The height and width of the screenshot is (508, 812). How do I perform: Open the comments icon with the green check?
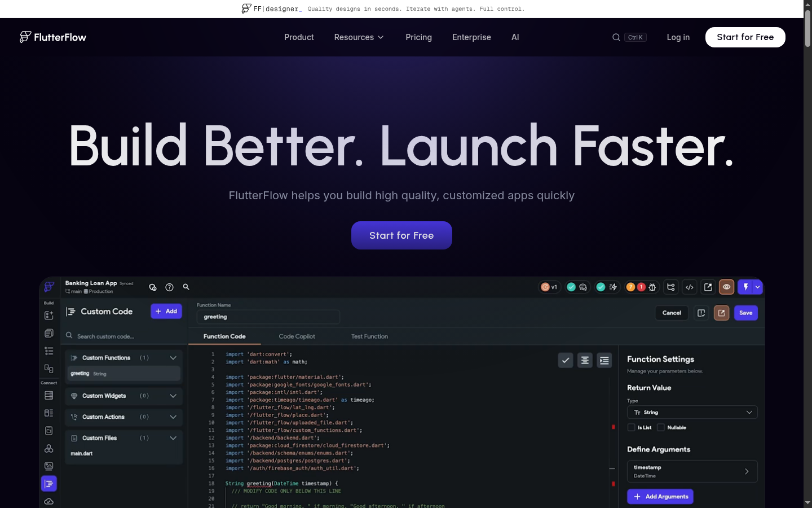pos(577,287)
